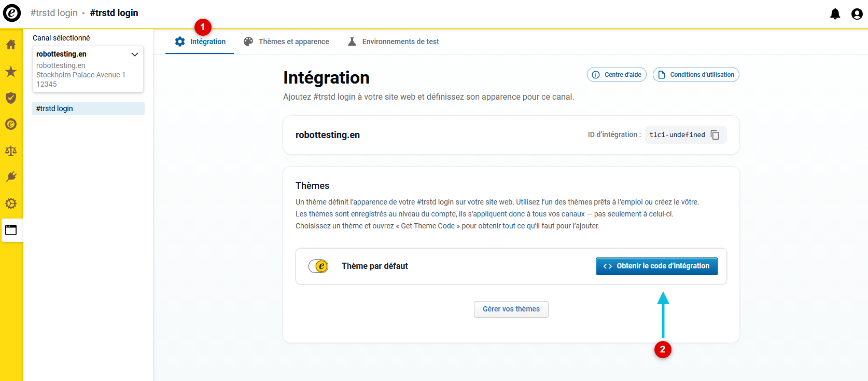Go to Home in the yellow sidebar

point(11,45)
